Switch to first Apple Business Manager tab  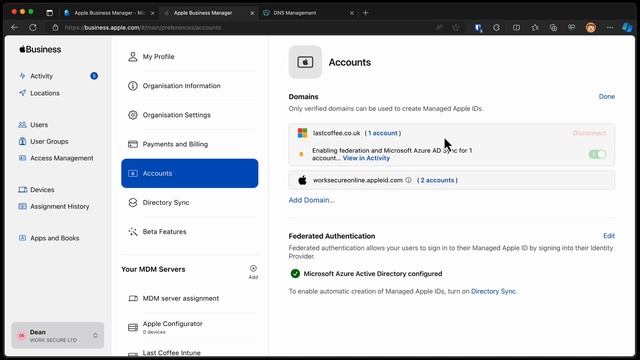pos(109,13)
